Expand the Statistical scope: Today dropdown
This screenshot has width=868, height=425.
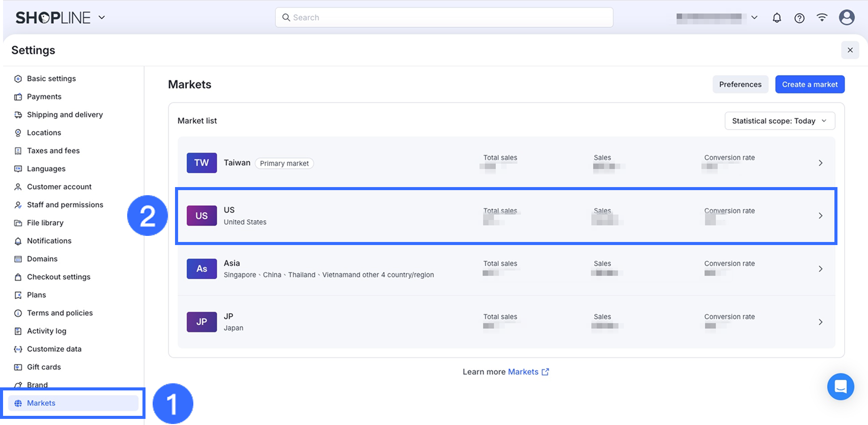coord(779,121)
